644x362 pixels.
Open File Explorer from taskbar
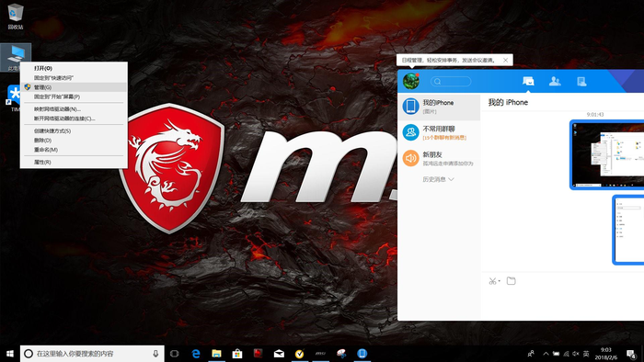[x=216, y=354]
